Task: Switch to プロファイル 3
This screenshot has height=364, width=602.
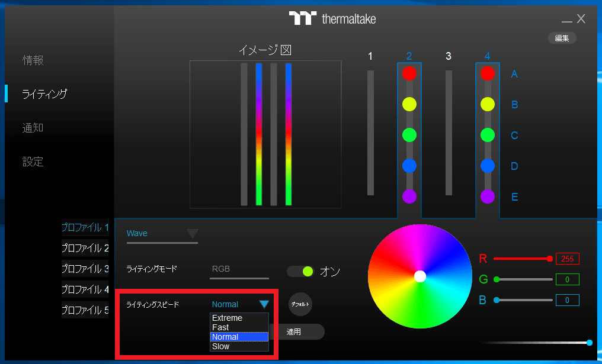Action: click(x=85, y=269)
